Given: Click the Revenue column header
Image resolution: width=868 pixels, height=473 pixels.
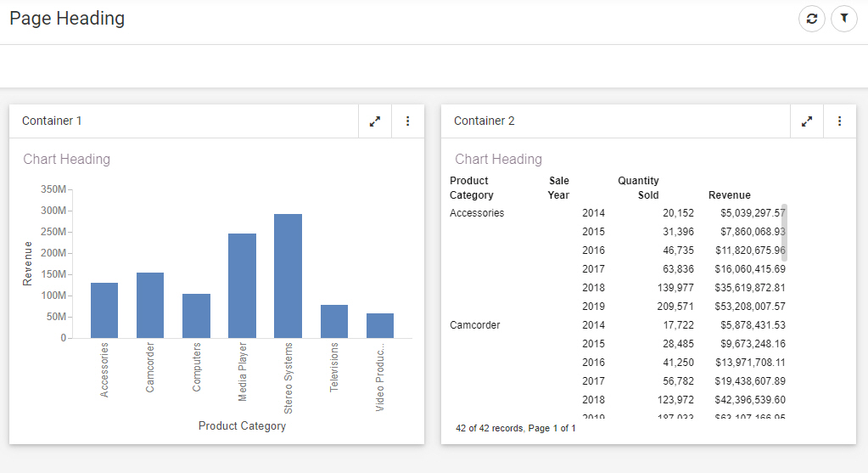Looking at the screenshot, I should coord(729,195).
